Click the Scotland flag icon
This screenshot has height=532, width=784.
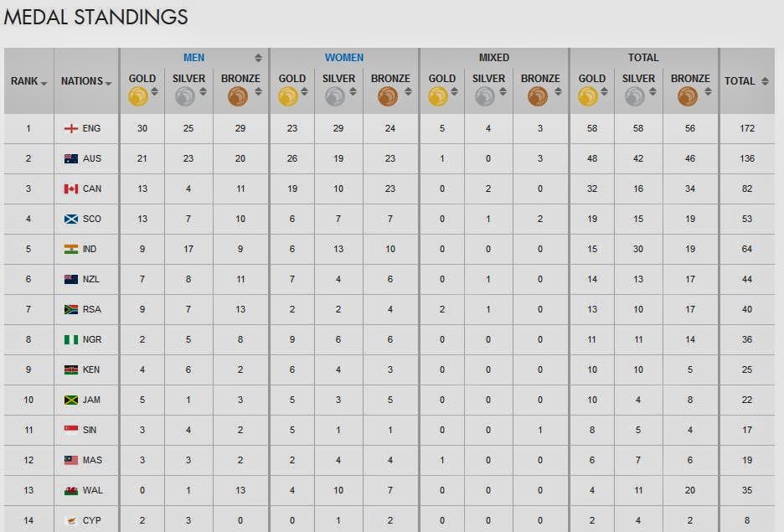pos(71,219)
